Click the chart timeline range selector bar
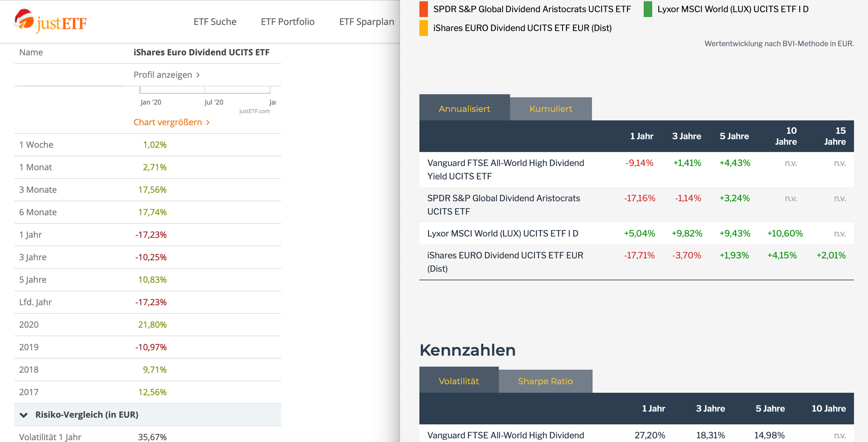868x442 pixels. [x=205, y=89]
